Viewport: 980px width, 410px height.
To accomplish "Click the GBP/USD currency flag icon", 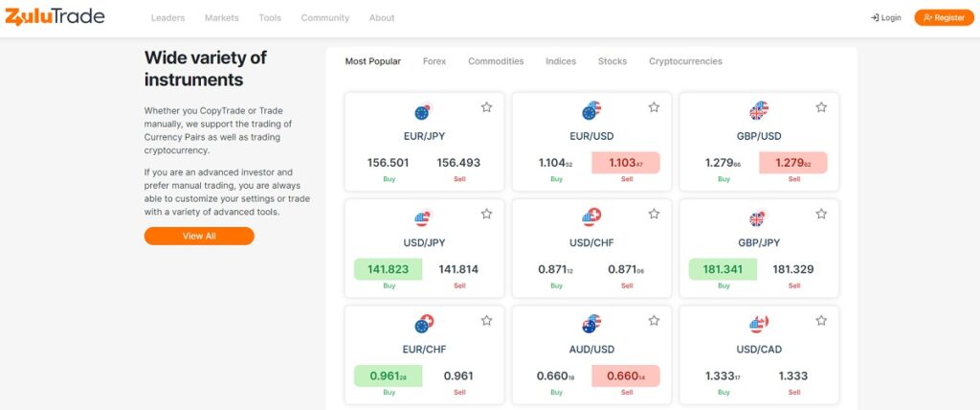I will pyautogui.click(x=758, y=111).
